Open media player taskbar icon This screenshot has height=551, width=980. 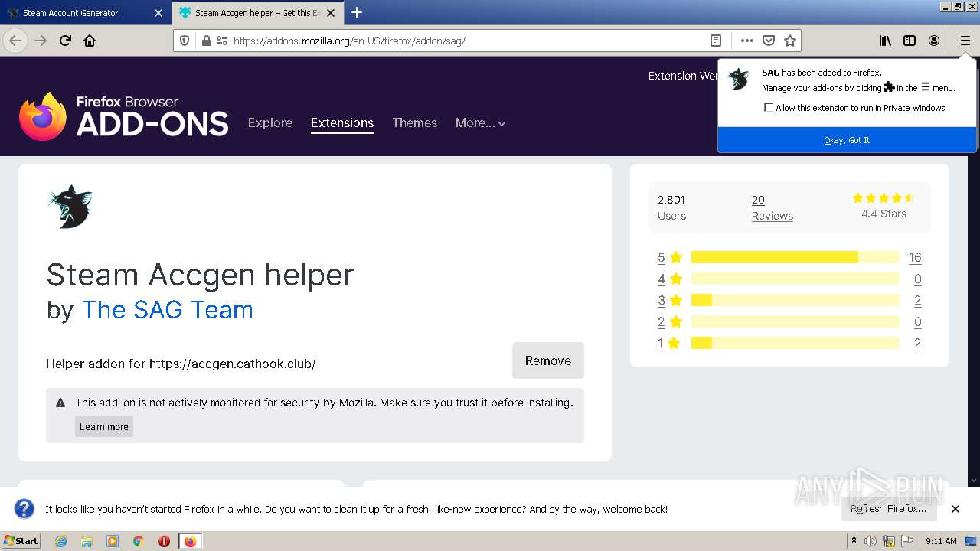(x=113, y=541)
